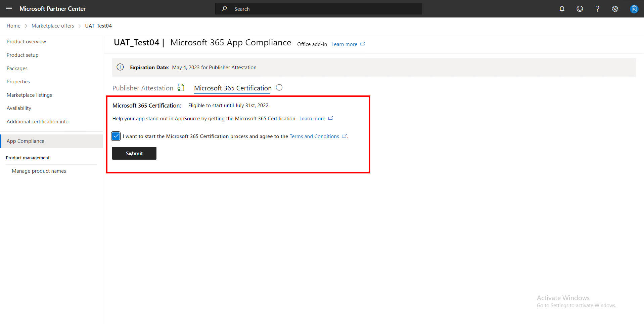Open the feedback smiley icon

(x=580, y=9)
